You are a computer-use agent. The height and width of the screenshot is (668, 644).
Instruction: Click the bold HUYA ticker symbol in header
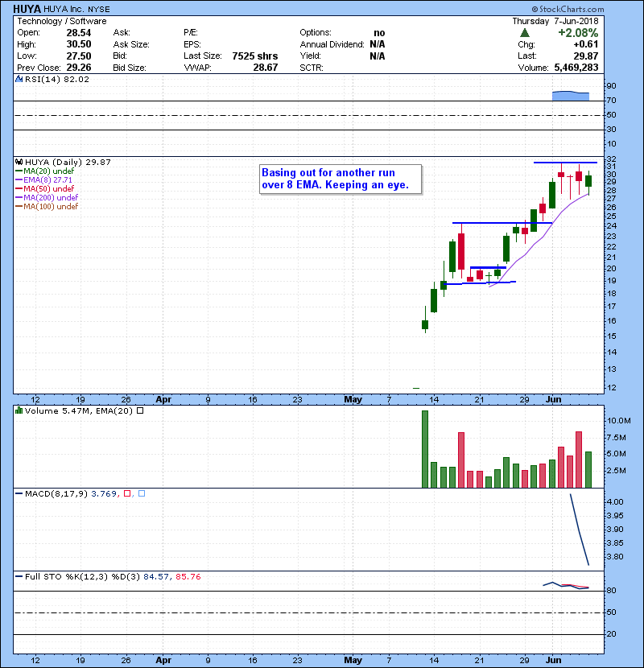click(27, 9)
